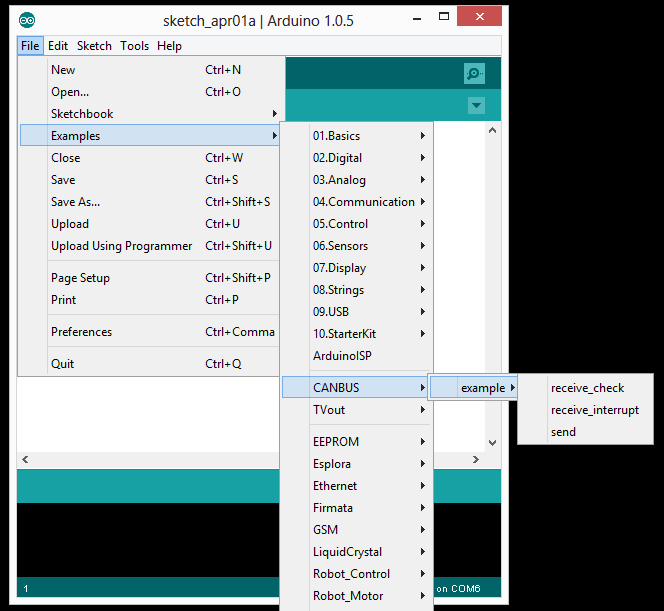Expand the Ethernet library examples

[357, 486]
